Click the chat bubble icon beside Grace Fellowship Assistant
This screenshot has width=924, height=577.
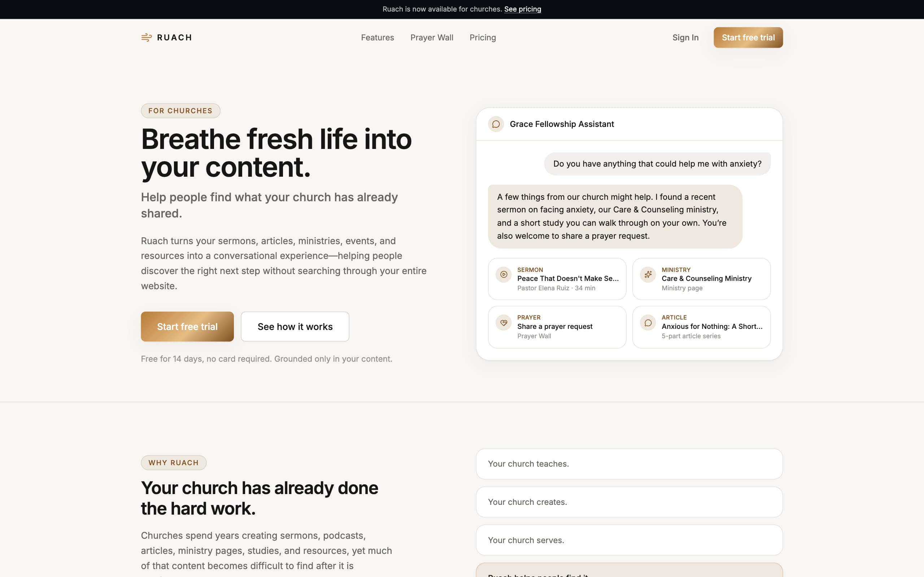pyautogui.click(x=496, y=124)
